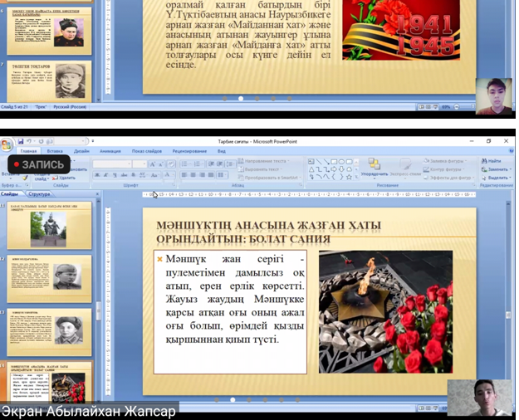
Task: Click the red ЗАПИСЬ recording indicator
Action: pyautogui.click(x=38, y=165)
